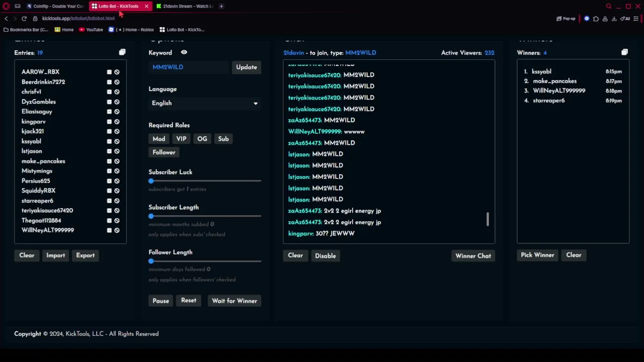Click the site lock icon in address bar
This screenshot has height=362, width=644.
point(35,19)
